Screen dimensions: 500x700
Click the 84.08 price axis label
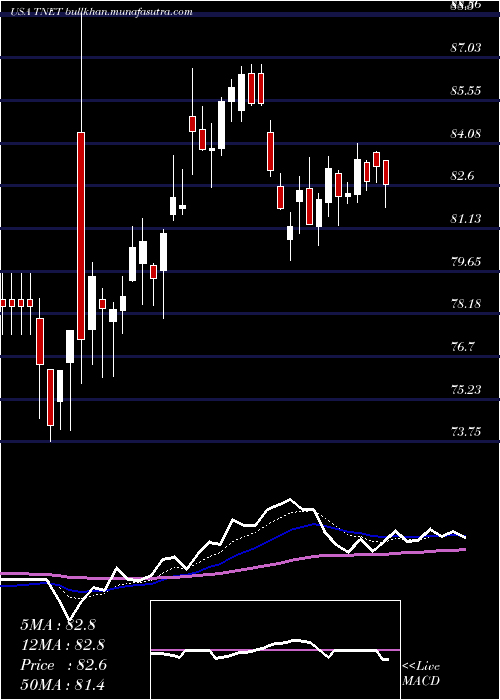(x=466, y=133)
